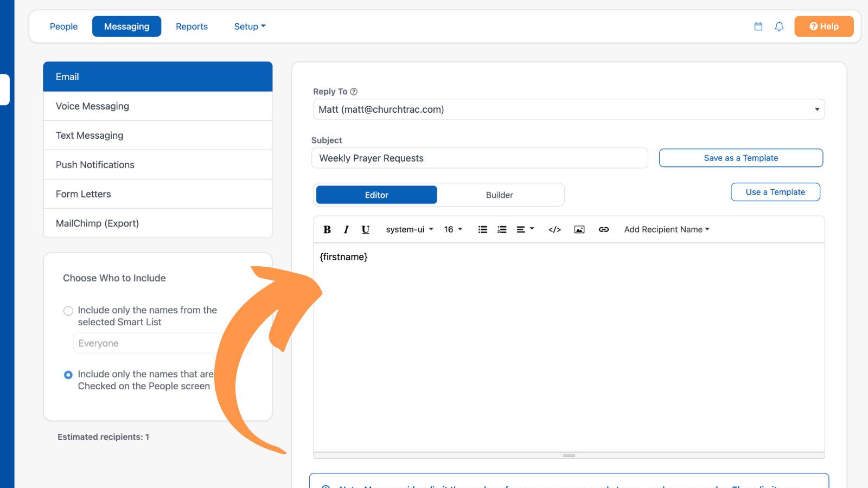The image size is (868, 488).
Task: Open Voice Messaging in sidebar
Action: coord(158,106)
